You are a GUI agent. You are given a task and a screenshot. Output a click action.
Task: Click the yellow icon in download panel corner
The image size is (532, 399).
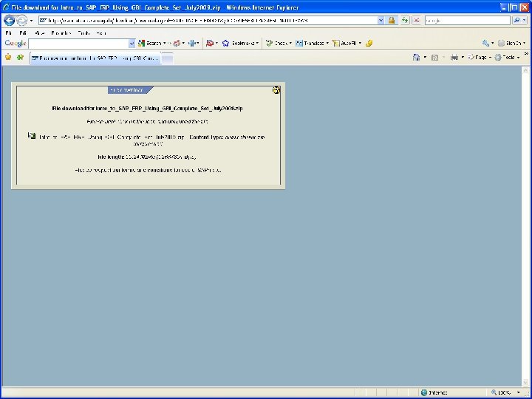pos(276,90)
